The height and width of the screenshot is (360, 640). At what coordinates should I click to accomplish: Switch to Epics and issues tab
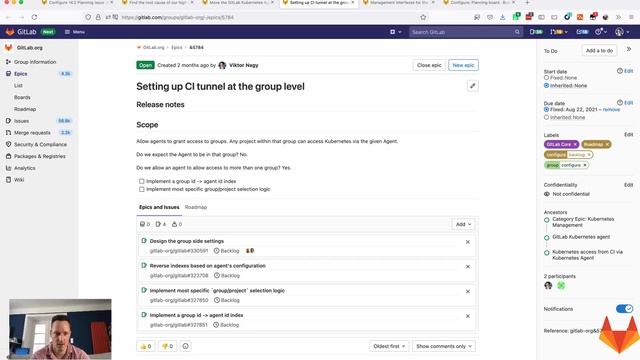(x=159, y=207)
